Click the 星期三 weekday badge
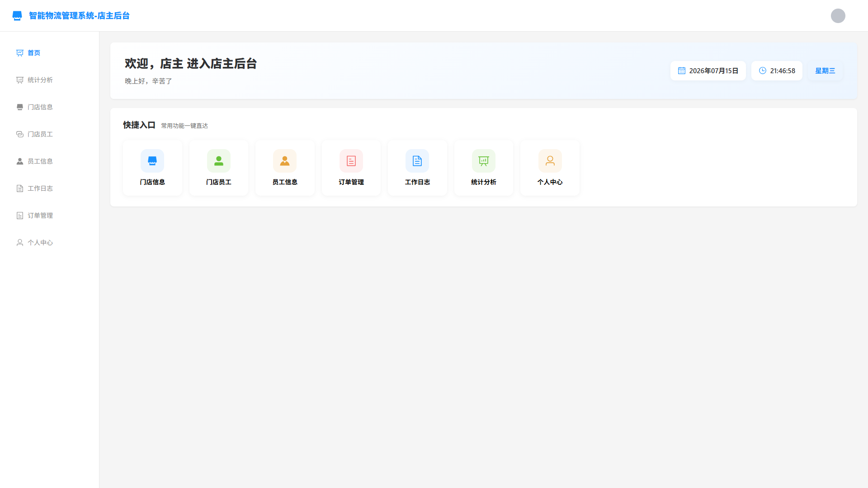The height and width of the screenshot is (488, 868). point(825,71)
